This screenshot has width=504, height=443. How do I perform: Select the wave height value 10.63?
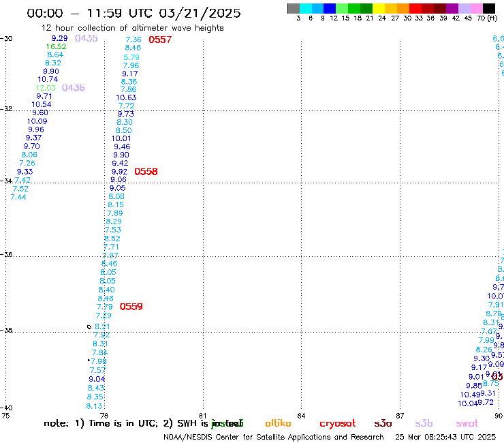(126, 97)
